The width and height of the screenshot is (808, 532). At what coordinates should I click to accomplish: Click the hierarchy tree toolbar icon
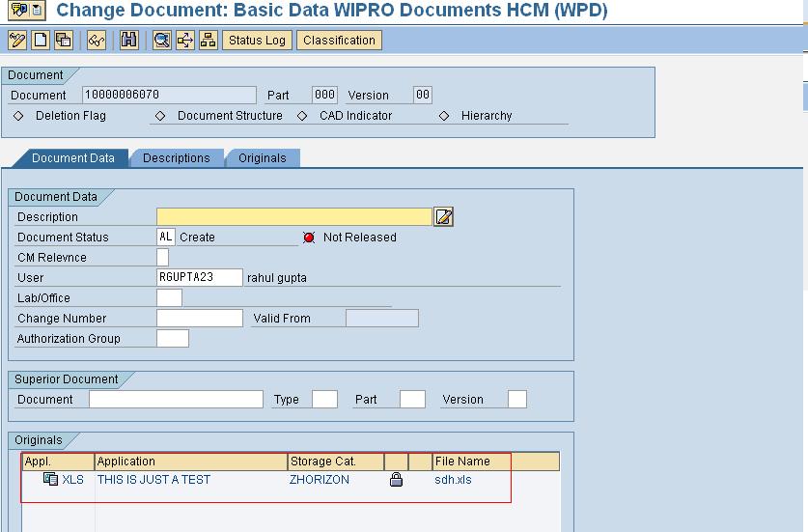(209, 41)
